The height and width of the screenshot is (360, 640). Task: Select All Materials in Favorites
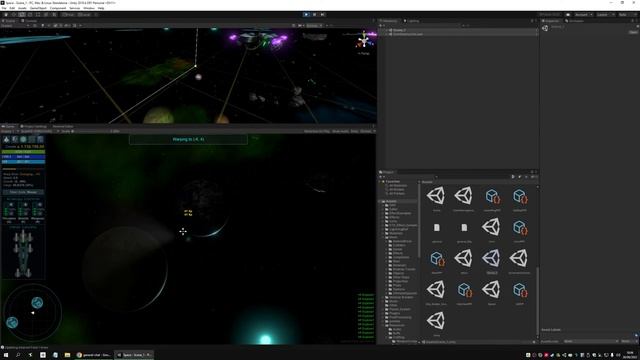[398, 186]
